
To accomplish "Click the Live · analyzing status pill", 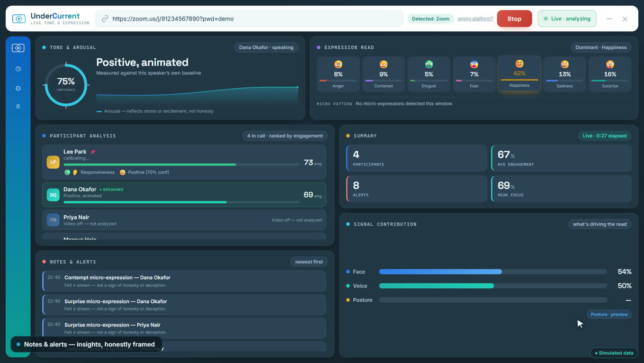I will click(567, 19).
